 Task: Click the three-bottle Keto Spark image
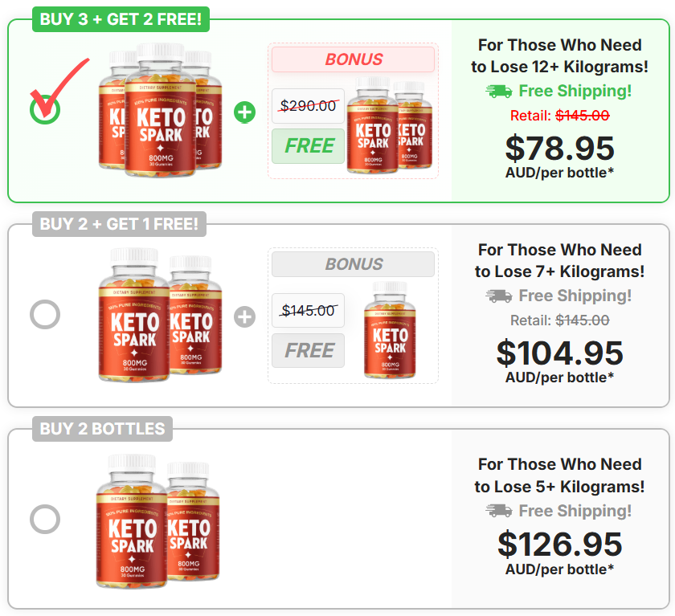[x=161, y=106]
